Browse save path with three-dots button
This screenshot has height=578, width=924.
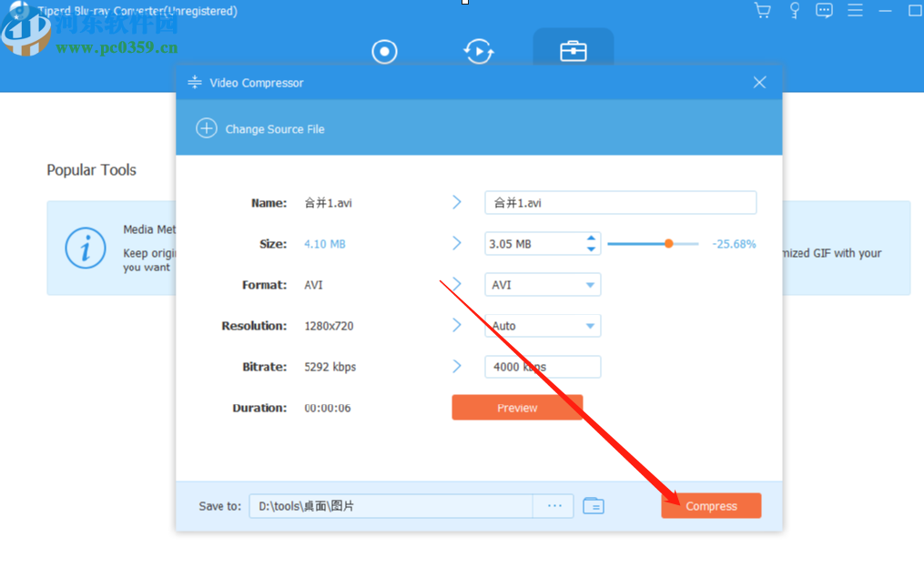tap(553, 506)
